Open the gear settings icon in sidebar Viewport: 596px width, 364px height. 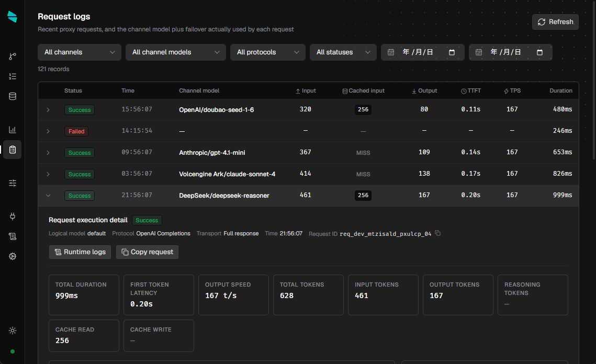click(13, 256)
